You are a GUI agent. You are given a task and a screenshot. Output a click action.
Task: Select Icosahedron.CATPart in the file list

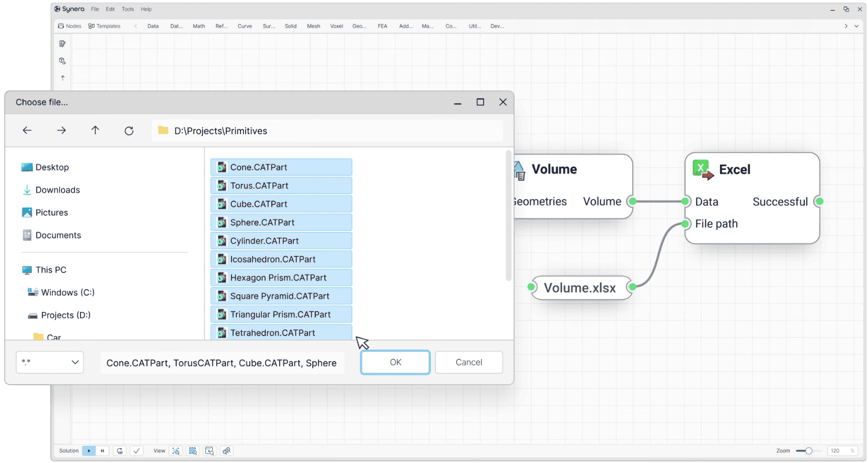click(x=281, y=259)
